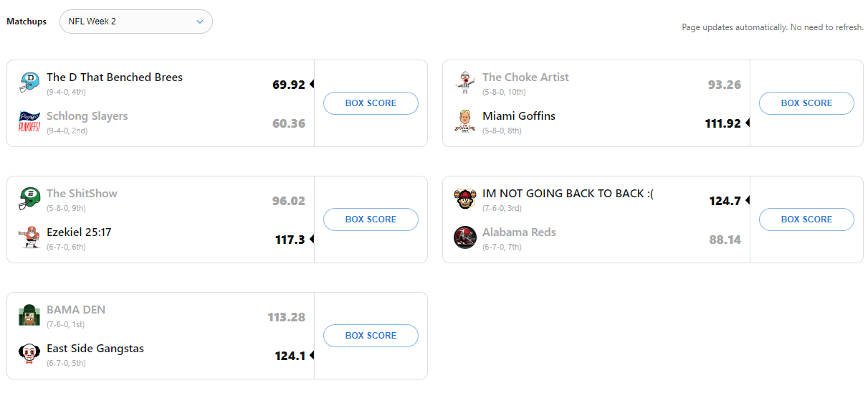Click Ezekiel 25:17 team logo
This screenshot has height=401, width=868.
click(x=29, y=238)
